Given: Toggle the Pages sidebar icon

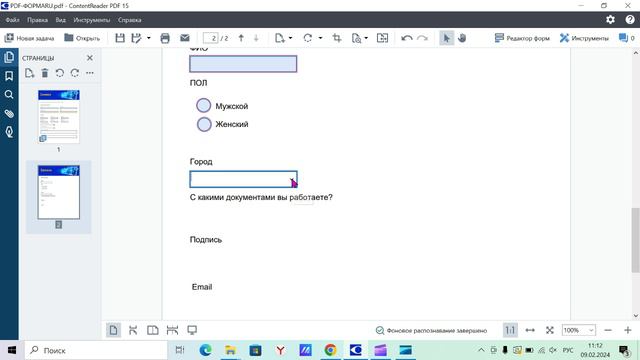Looking at the screenshot, I should (9, 57).
